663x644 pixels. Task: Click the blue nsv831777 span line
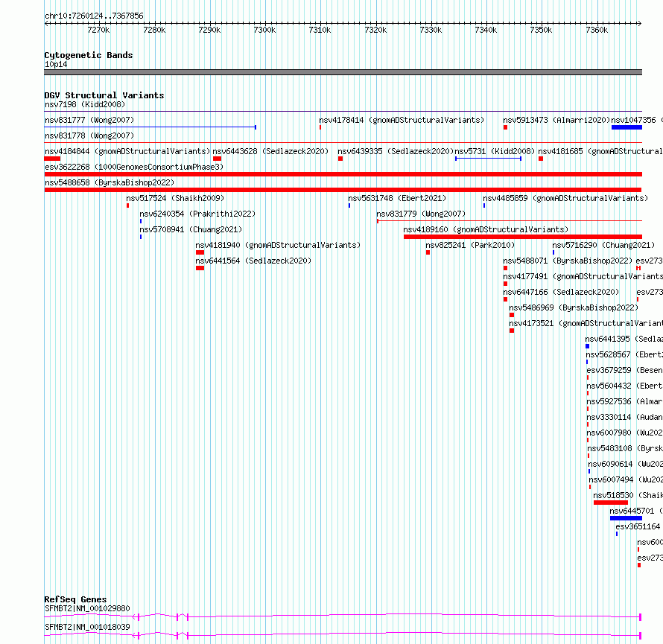tap(150, 127)
